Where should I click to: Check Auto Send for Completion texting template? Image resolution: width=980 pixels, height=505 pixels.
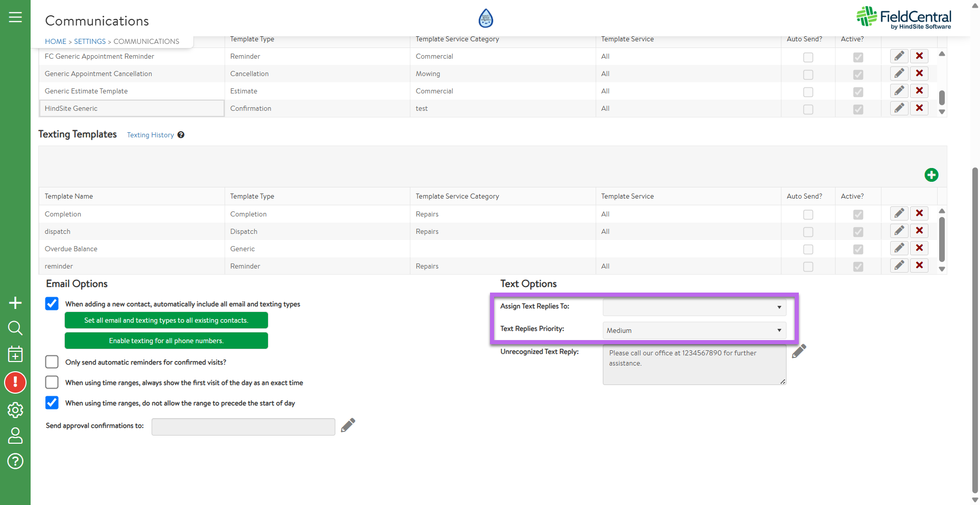808,214
